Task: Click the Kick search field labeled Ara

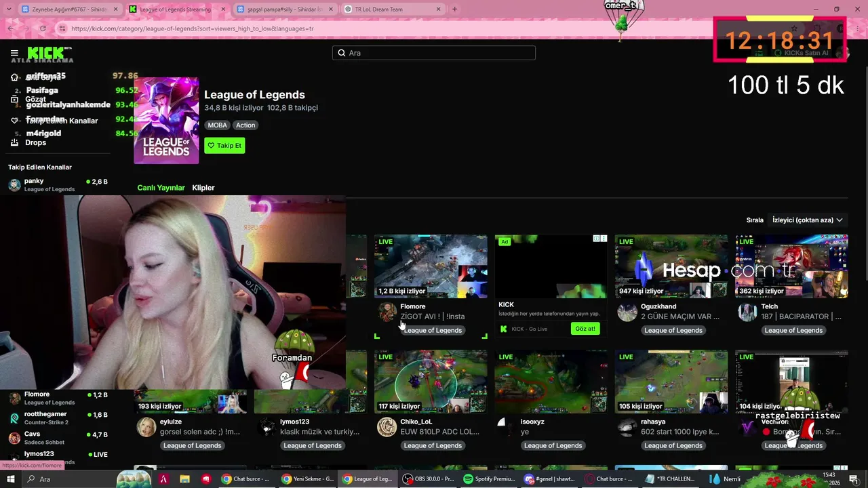Action: coord(434,53)
